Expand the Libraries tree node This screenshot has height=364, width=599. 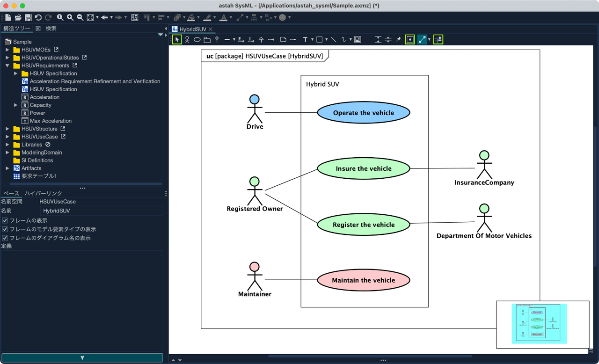point(7,145)
